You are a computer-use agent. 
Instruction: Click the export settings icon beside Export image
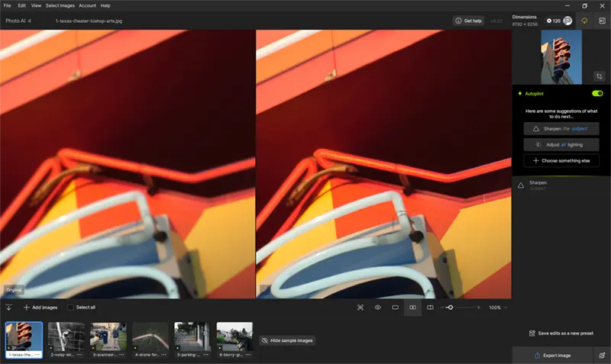tap(602, 356)
